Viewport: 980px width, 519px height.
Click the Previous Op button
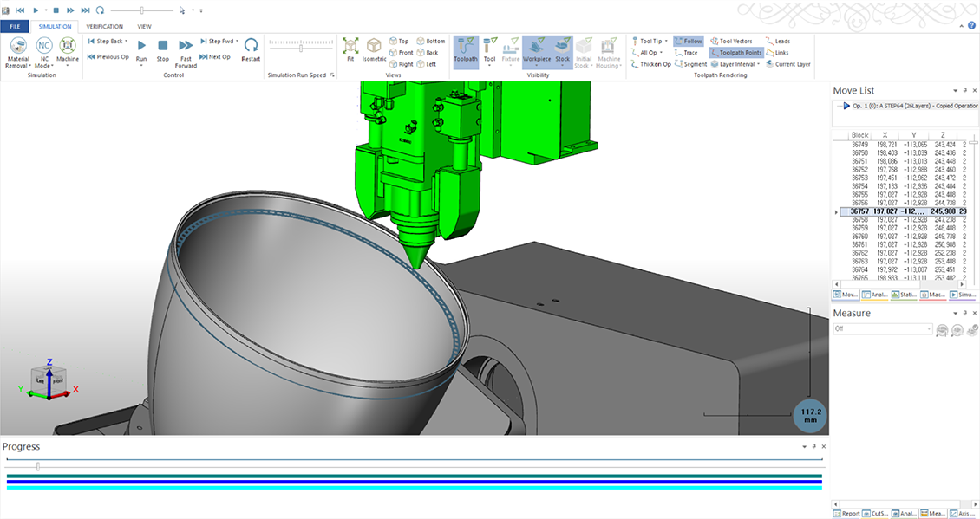point(108,57)
